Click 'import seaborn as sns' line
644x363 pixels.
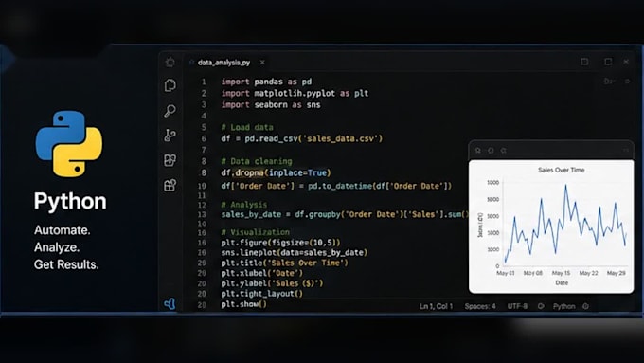point(271,105)
